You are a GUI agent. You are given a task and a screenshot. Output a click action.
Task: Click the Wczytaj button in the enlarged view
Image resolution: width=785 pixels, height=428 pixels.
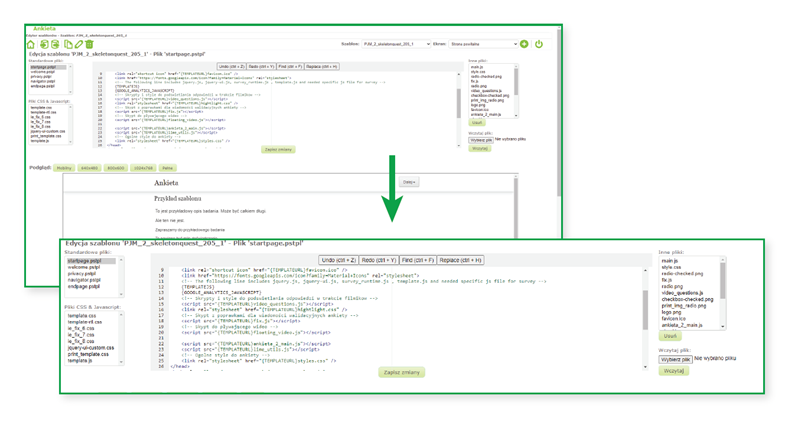pyautogui.click(x=673, y=371)
